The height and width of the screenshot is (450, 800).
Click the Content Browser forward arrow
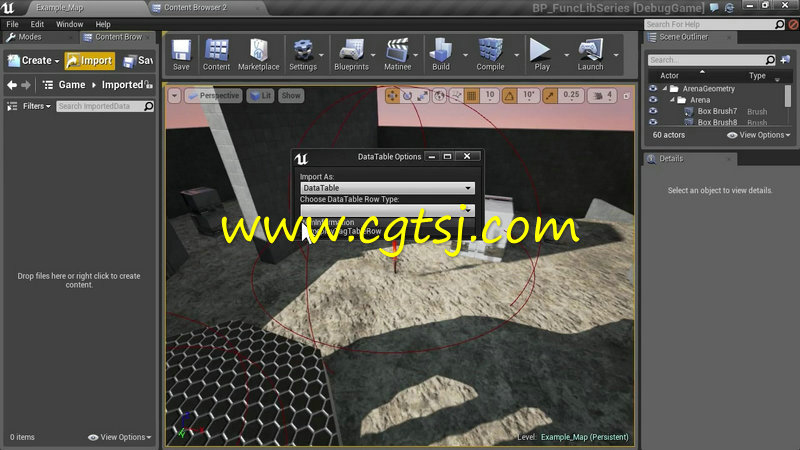click(x=26, y=85)
